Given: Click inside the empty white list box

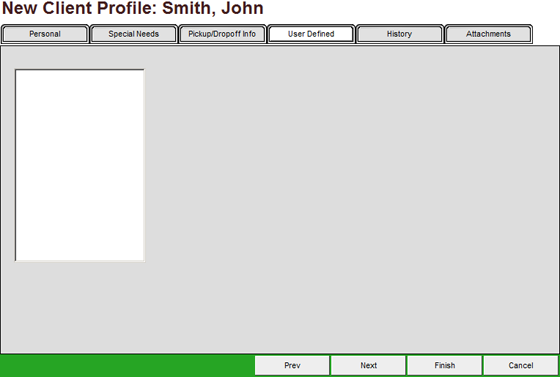Looking at the screenshot, I should [80, 165].
